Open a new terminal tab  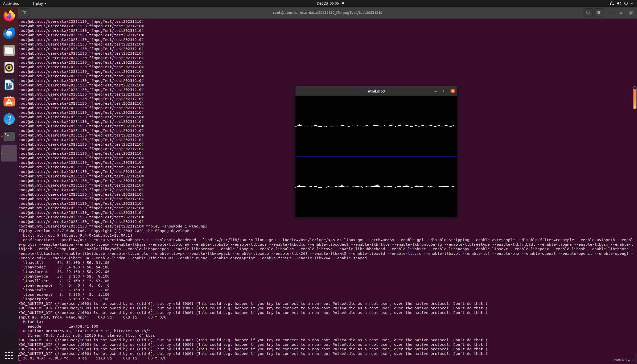[24, 13]
